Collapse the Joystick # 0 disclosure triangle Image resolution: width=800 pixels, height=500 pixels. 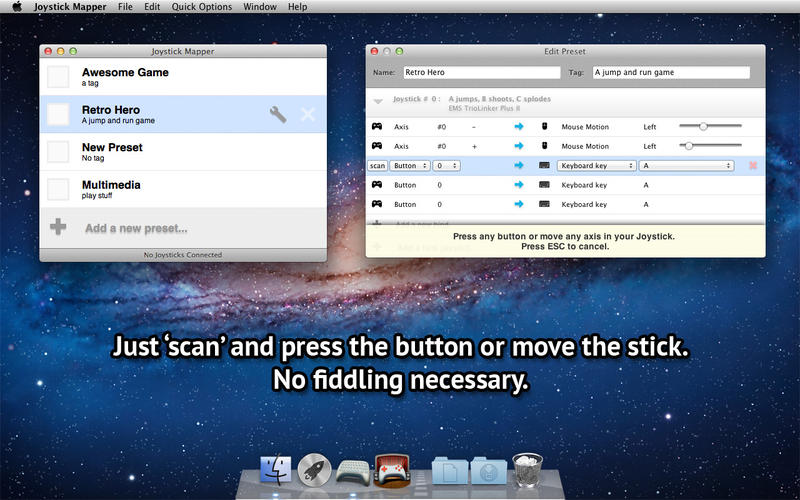pyautogui.click(x=378, y=101)
